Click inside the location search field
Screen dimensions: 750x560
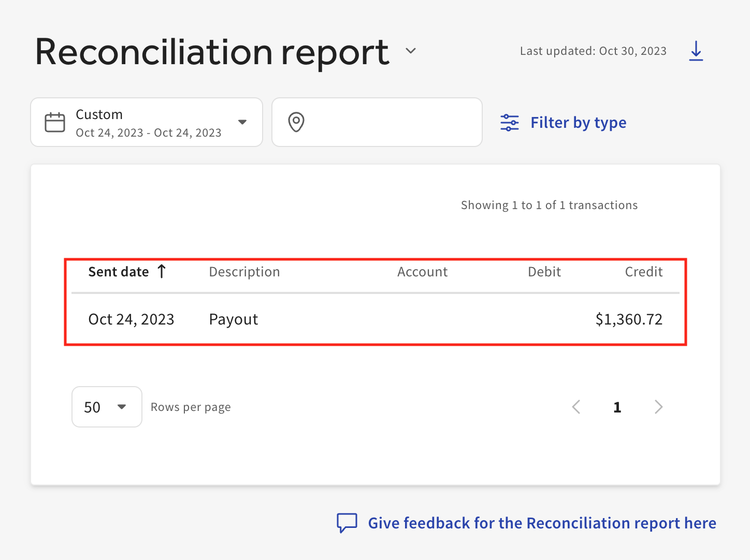[377, 122]
